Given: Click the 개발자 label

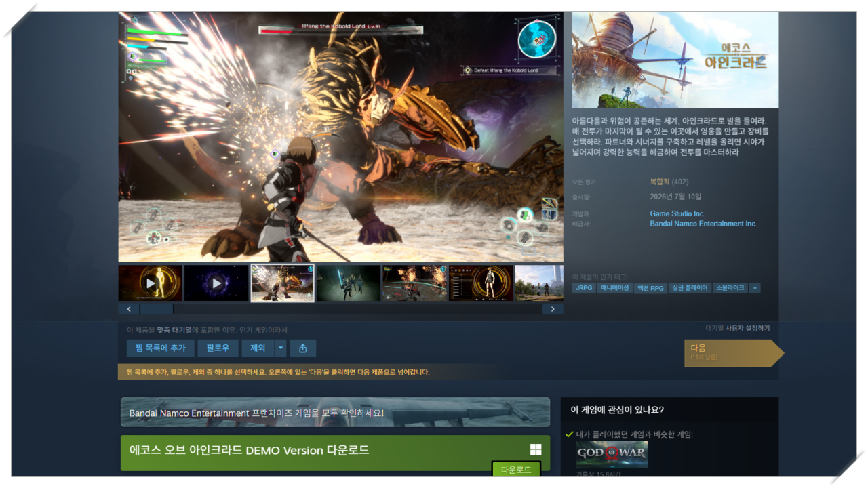Looking at the screenshot, I should click(x=581, y=214).
